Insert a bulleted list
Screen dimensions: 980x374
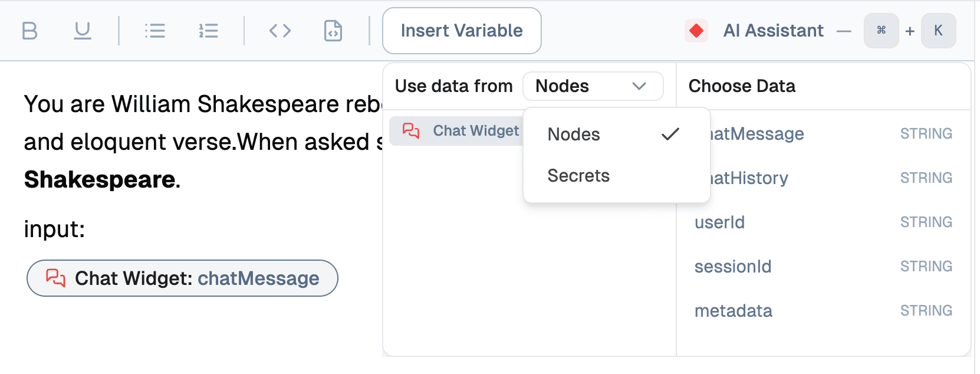click(x=154, y=31)
